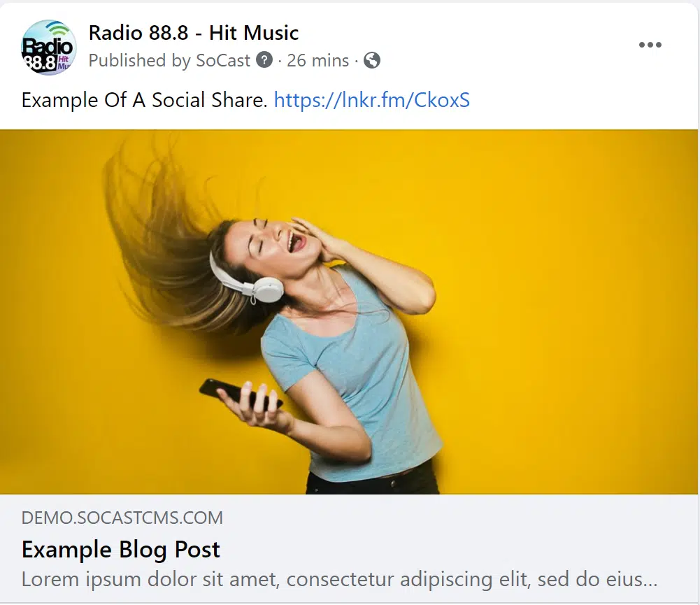Click the empty yellow background right of woman
Viewport: 700px width, 605px height.
571,313
